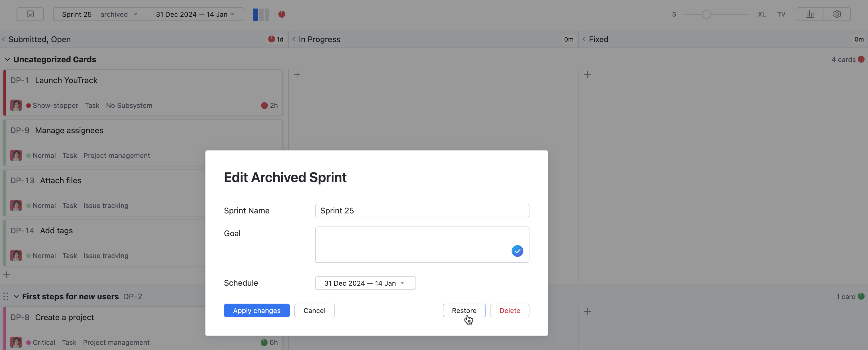Add a card in In Progress column
This screenshot has width=868, height=350.
click(297, 74)
